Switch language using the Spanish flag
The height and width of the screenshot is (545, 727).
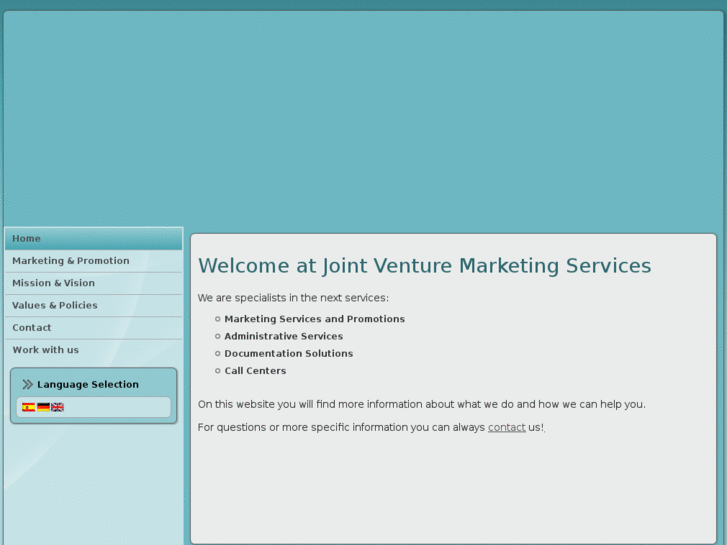(29, 408)
